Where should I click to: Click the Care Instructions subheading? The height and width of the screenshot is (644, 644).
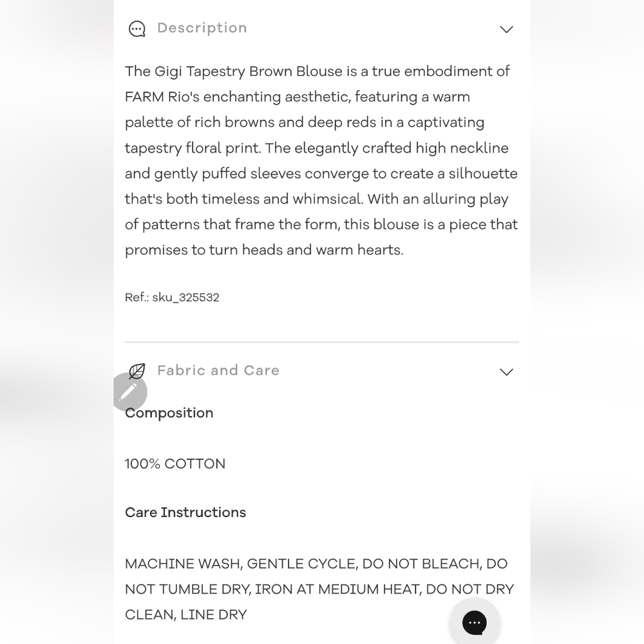(x=185, y=513)
